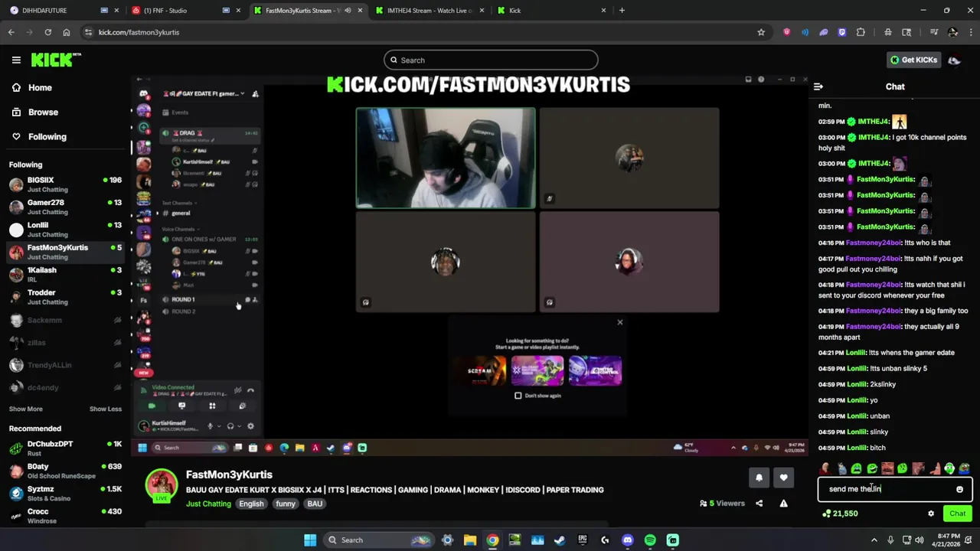980x551 pixels.
Task: Open the emoji picker in chat input
Action: pyautogui.click(x=959, y=489)
